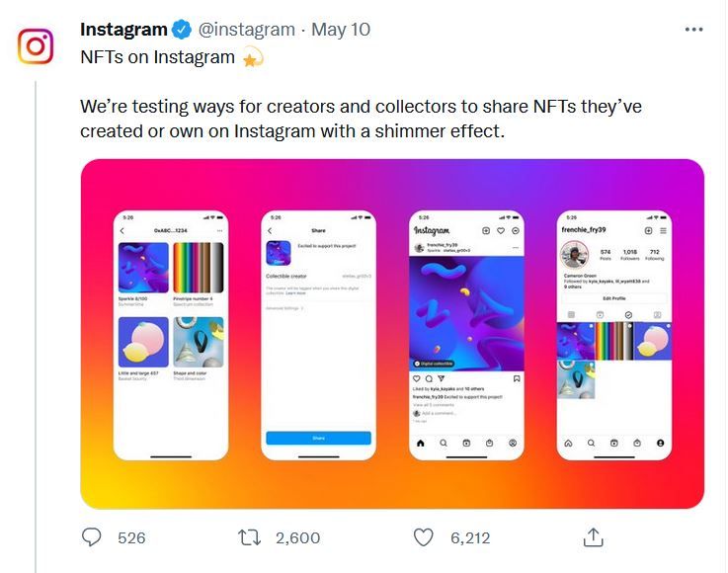The image size is (728, 573).
Task: Click the Digital collectible tag on the post
Action: [436, 364]
